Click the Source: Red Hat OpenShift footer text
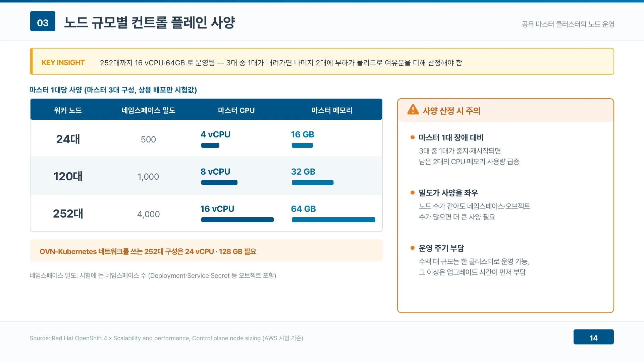Screen dimensions: 644x362 coord(166,338)
